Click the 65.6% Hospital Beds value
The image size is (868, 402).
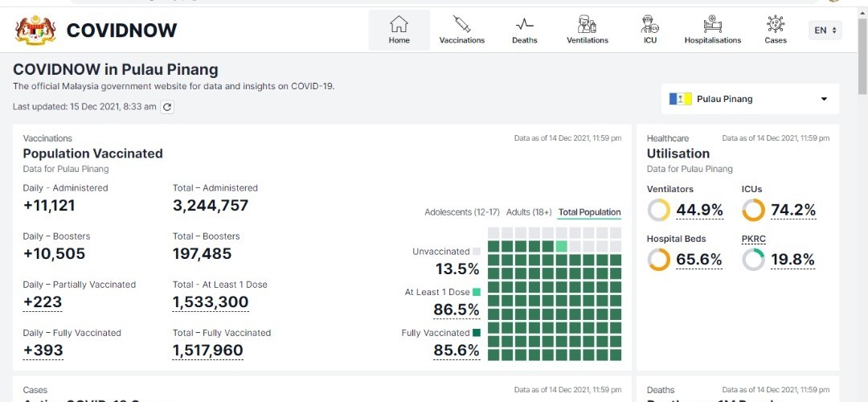699,260
